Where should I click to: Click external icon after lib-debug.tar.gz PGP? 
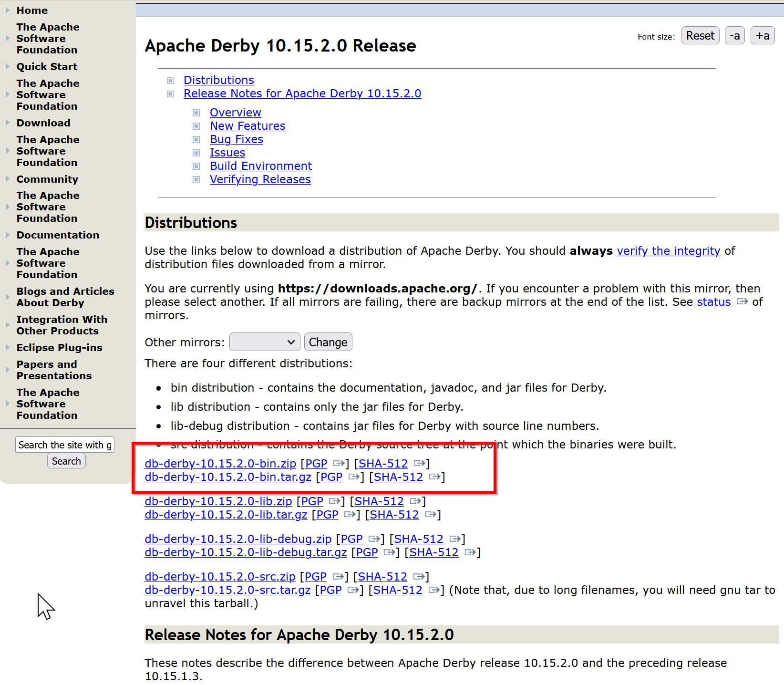(x=389, y=552)
